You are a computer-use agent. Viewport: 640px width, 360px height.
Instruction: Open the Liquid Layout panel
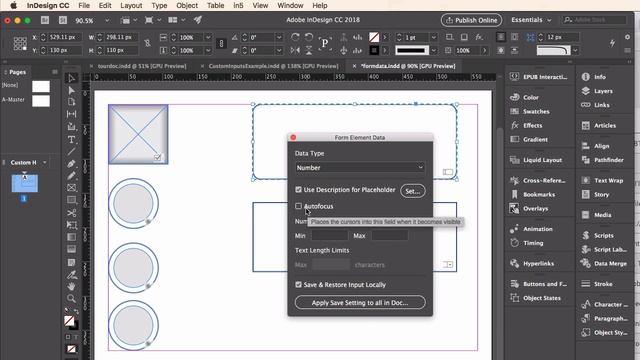(x=536, y=160)
